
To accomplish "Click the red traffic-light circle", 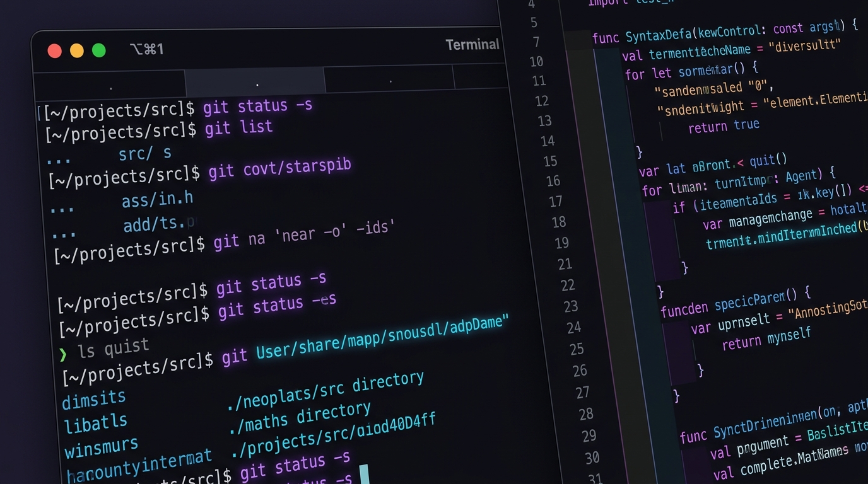I will (55, 50).
